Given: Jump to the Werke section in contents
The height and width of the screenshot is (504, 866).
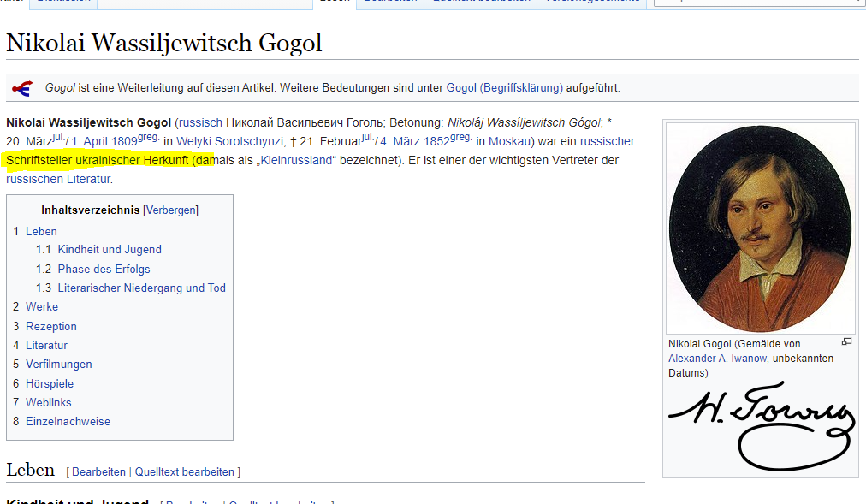Looking at the screenshot, I should [x=42, y=307].
